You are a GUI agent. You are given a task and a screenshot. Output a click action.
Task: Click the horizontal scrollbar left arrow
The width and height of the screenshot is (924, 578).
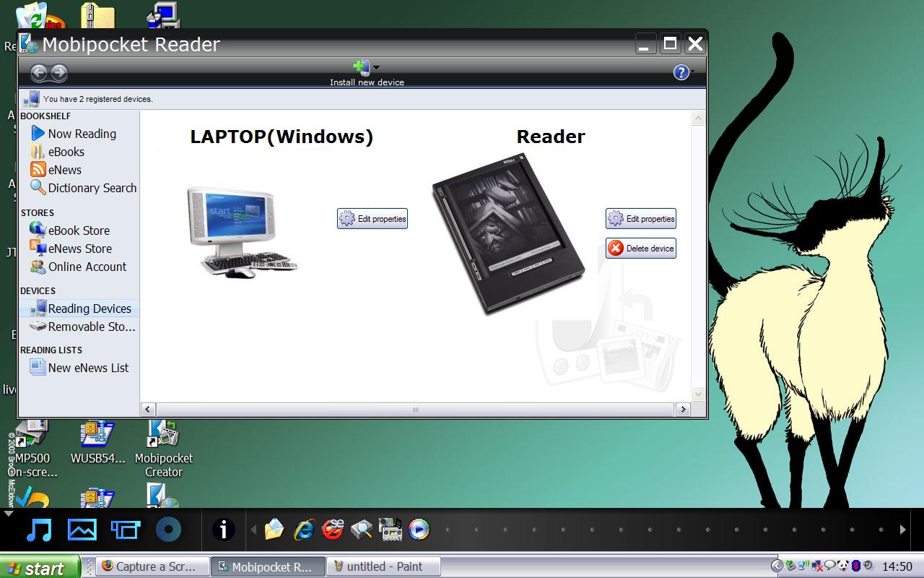[x=148, y=410]
